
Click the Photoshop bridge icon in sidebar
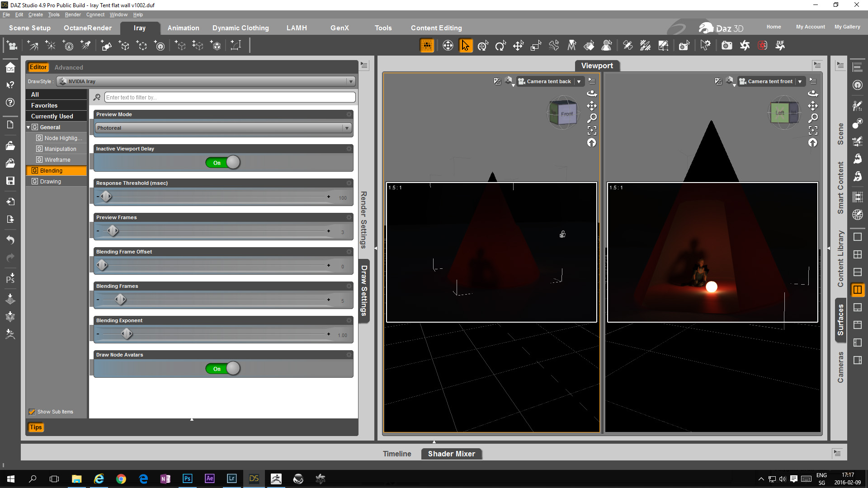pyautogui.click(x=10, y=278)
